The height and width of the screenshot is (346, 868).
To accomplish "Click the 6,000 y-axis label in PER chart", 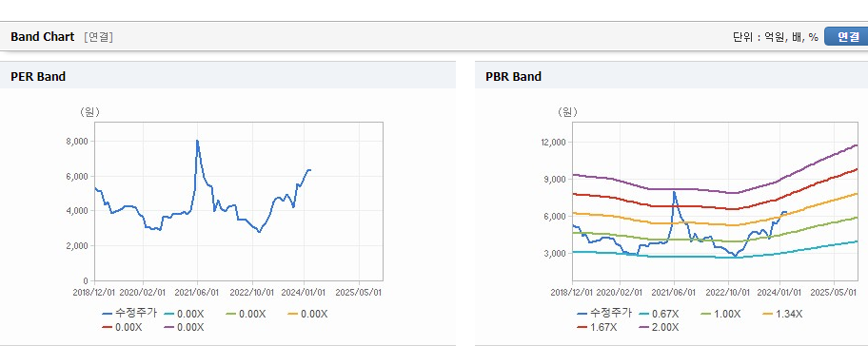I will tap(77, 176).
